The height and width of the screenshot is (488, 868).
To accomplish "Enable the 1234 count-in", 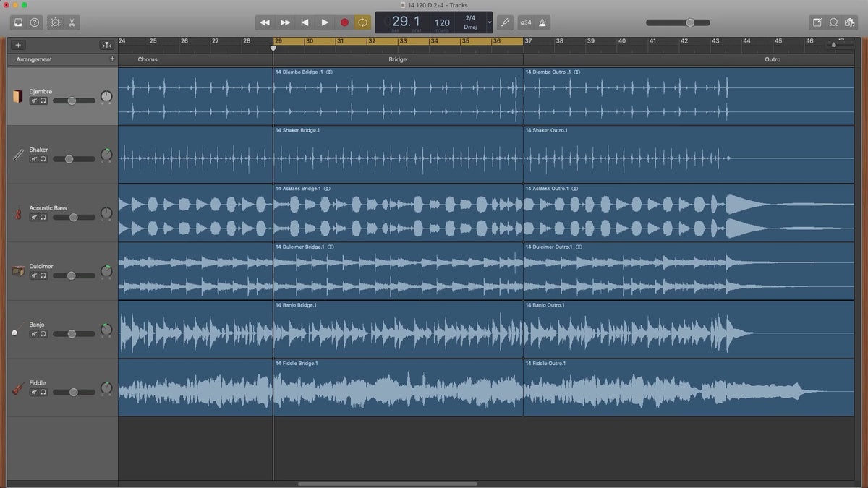I will [525, 22].
